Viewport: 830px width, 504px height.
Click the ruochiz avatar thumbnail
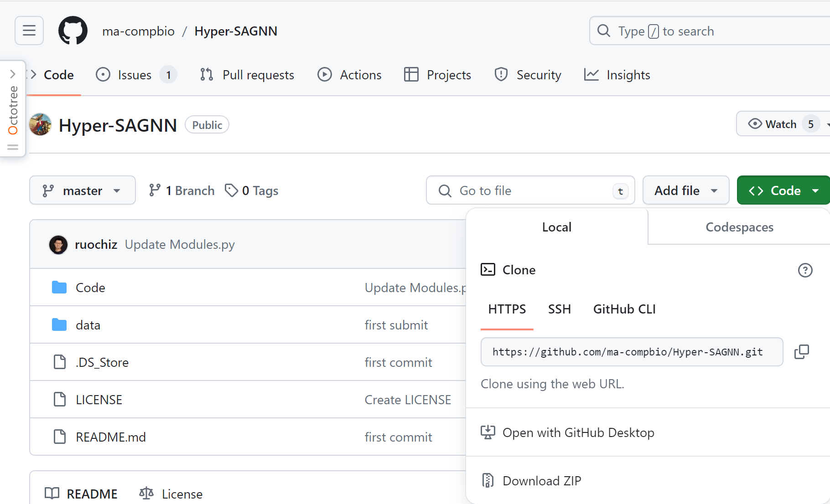click(x=58, y=245)
